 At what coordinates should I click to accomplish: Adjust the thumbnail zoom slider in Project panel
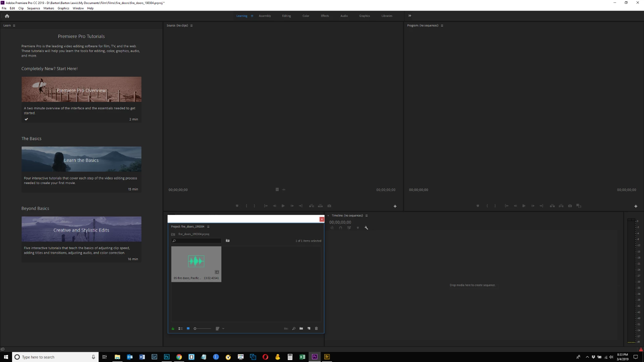click(195, 328)
